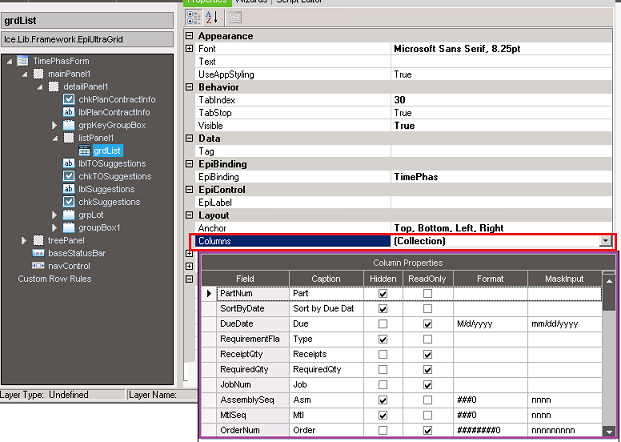Click the ReadOnly column header
Image resolution: width=621 pixels, height=442 pixels.
(427, 279)
